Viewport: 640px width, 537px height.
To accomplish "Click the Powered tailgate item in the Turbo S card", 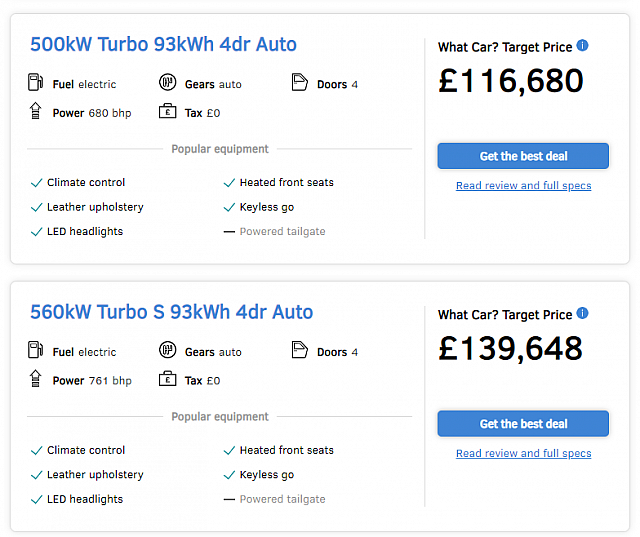I will 275,499.
